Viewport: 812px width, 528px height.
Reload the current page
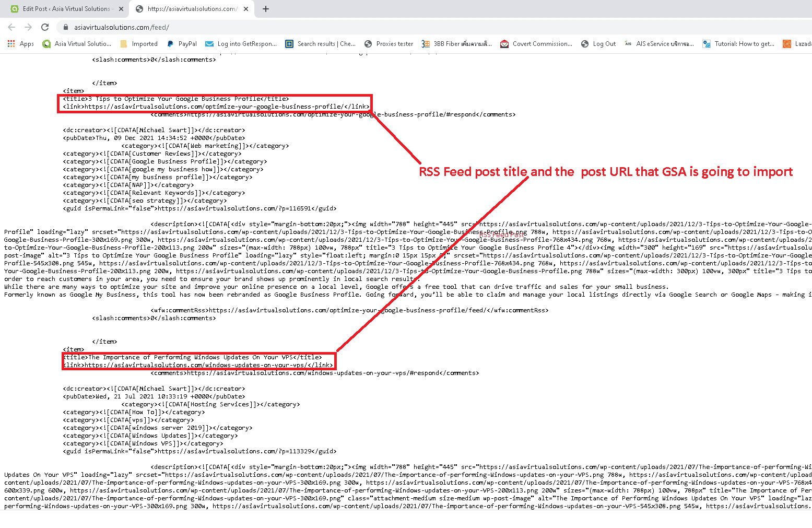pos(44,27)
